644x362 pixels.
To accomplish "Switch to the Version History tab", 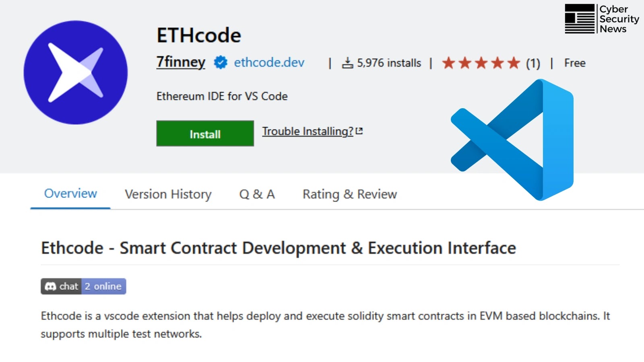I will (168, 194).
